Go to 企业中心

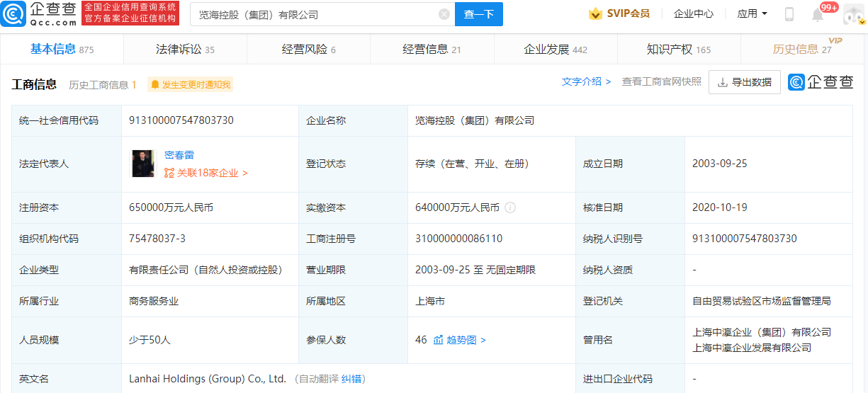[694, 13]
